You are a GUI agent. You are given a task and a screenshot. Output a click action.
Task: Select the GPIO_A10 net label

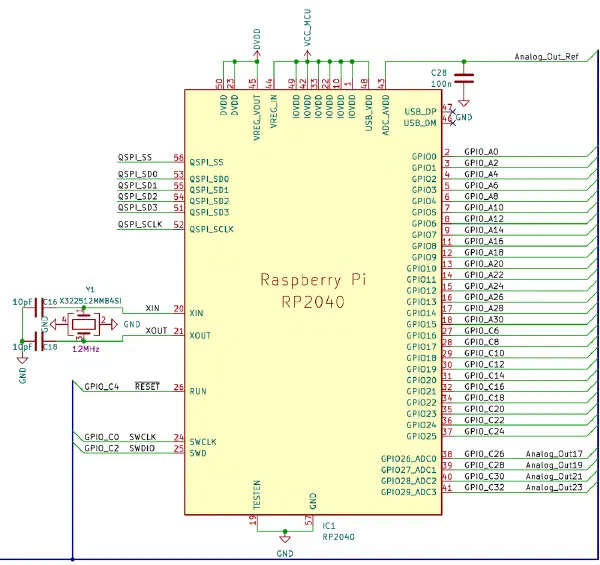484,207
